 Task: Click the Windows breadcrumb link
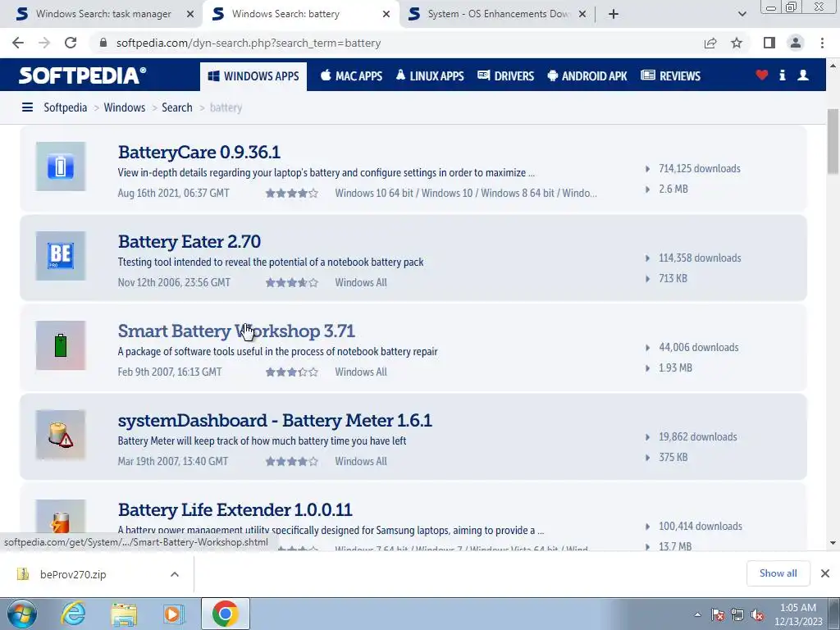[125, 107]
